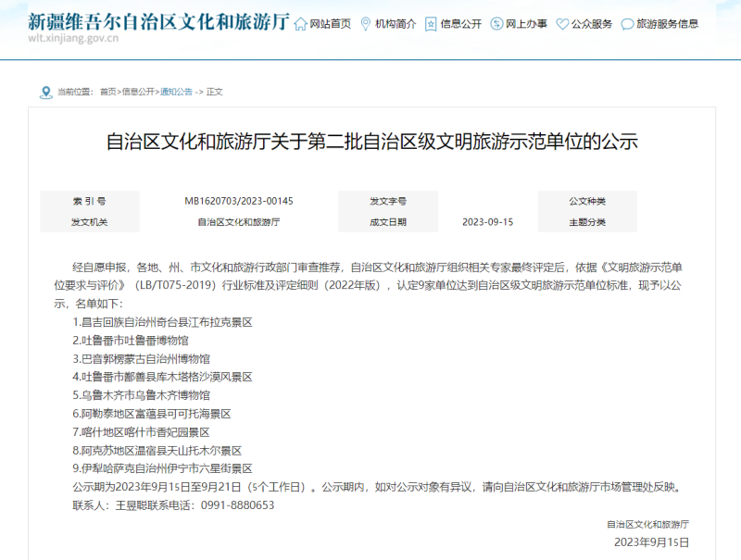The width and height of the screenshot is (741, 560).
Task: Select the 公众服务 navigation text
Action: point(593,23)
